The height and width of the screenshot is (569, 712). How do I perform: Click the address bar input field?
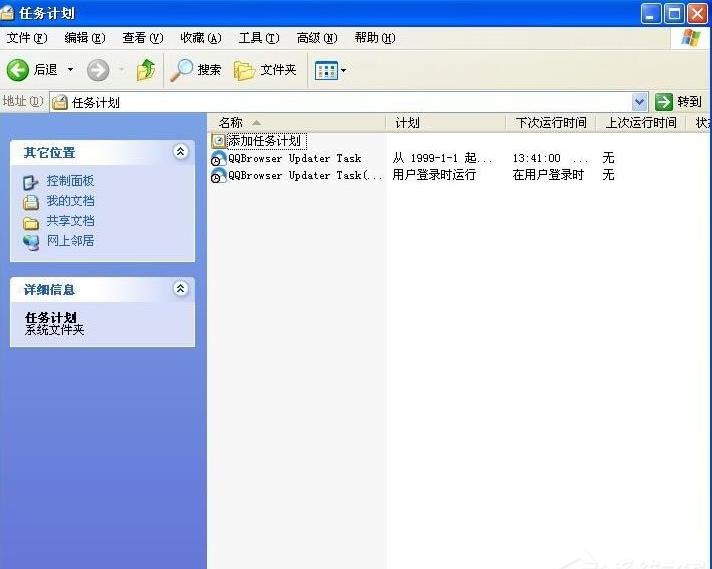click(340, 102)
